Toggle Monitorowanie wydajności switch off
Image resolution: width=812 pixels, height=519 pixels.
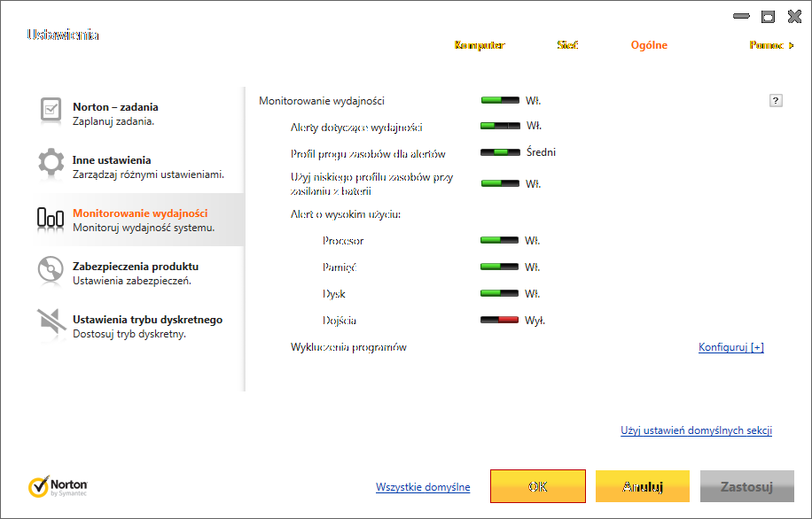(x=500, y=100)
